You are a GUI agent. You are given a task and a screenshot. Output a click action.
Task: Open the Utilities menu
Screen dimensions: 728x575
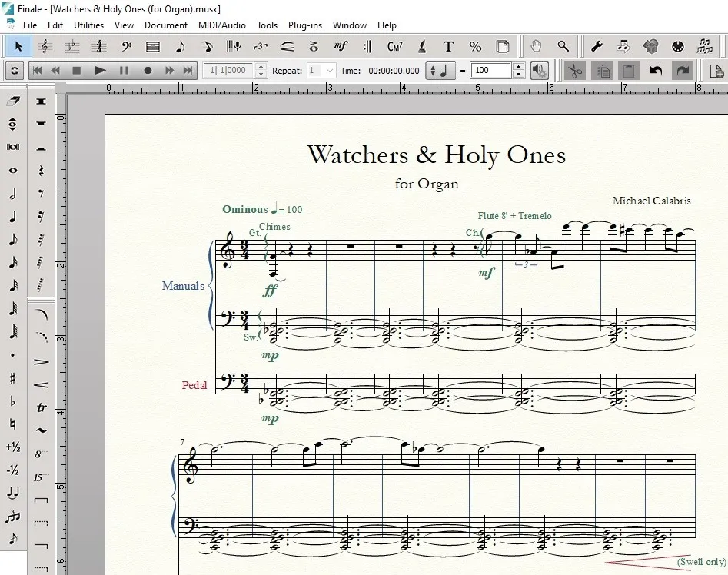coord(88,25)
